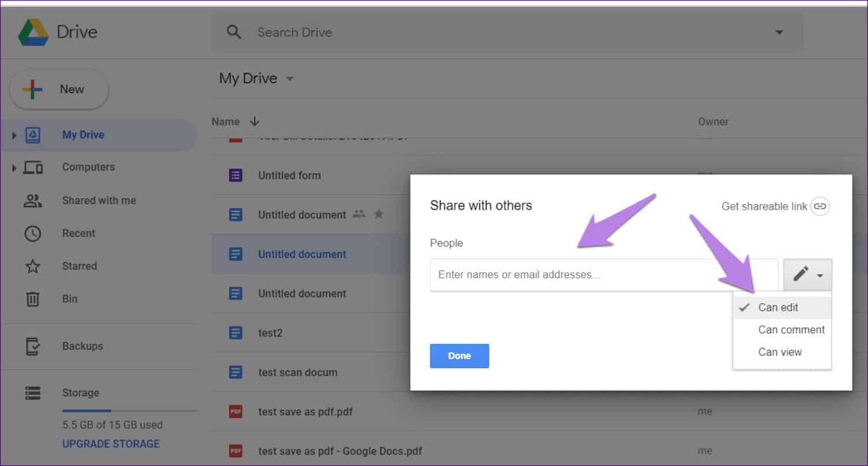868x466 pixels.
Task: Click the chain link icon in share dialog
Action: (x=821, y=206)
